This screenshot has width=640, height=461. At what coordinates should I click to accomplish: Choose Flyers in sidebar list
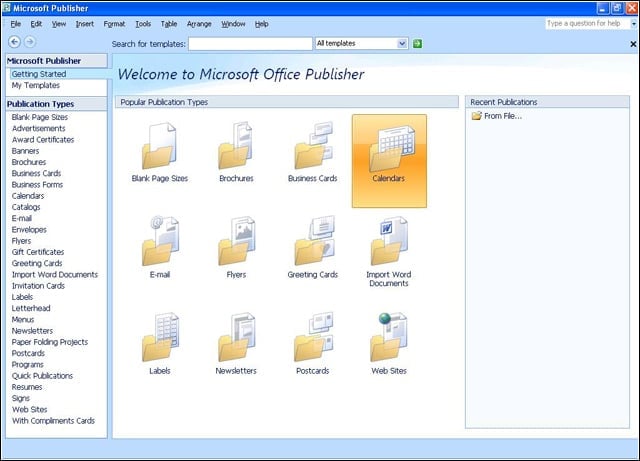21,241
